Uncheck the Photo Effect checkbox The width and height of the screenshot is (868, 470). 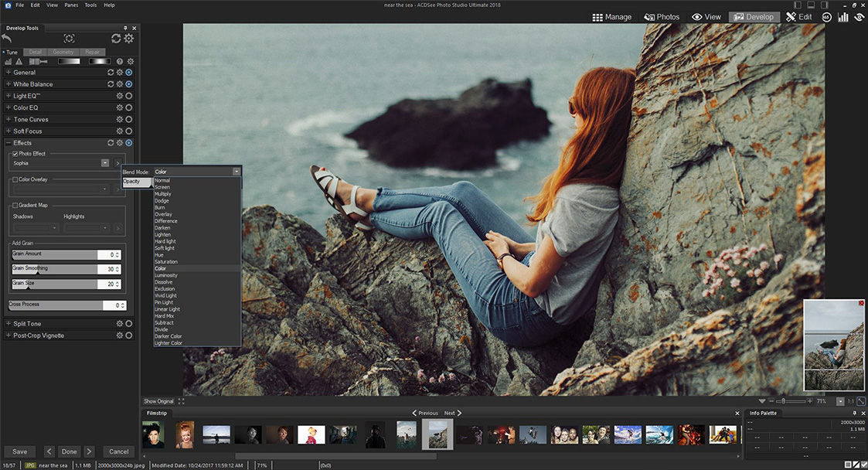coord(15,153)
